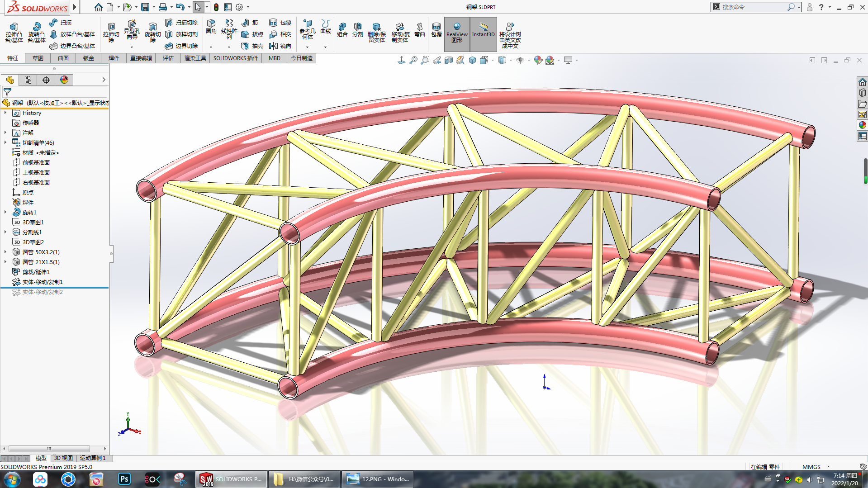
Task: Click the Linear Pattern (线性阵列) tool
Action: click(229, 29)
